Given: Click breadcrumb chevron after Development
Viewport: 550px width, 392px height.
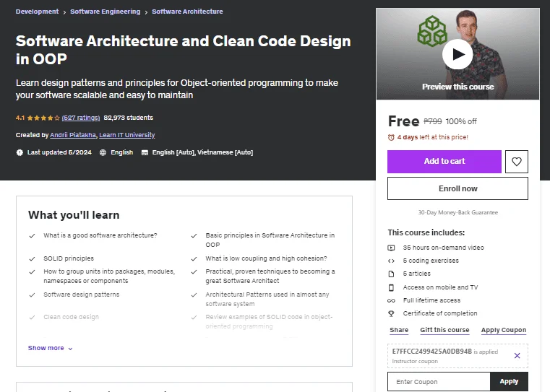Looking at the screenshot, I should click(64, 12).
